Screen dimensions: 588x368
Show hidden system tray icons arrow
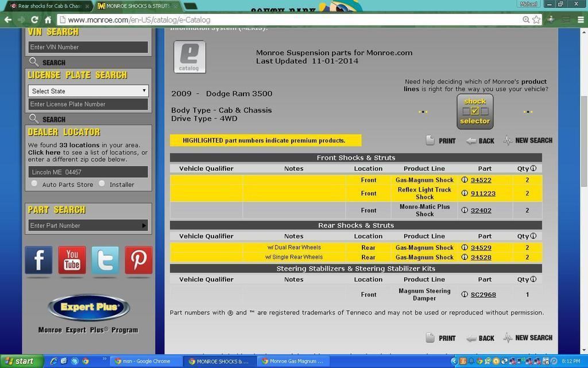(x=454, y=361)
